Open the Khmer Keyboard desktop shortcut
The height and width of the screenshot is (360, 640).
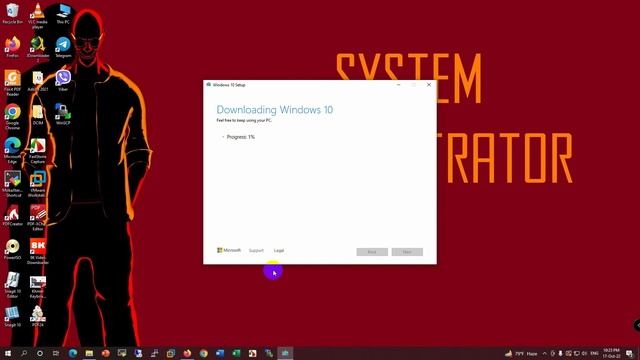pos(38,287)
